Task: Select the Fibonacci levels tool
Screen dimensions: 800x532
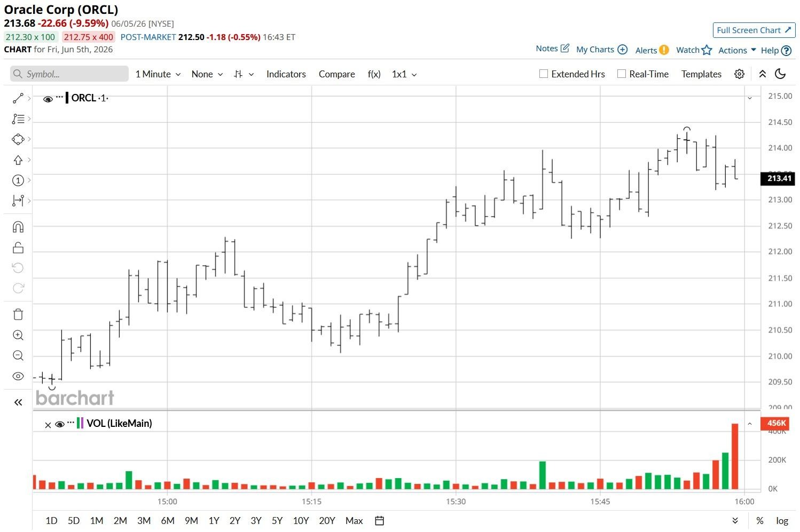Action: 18,119
